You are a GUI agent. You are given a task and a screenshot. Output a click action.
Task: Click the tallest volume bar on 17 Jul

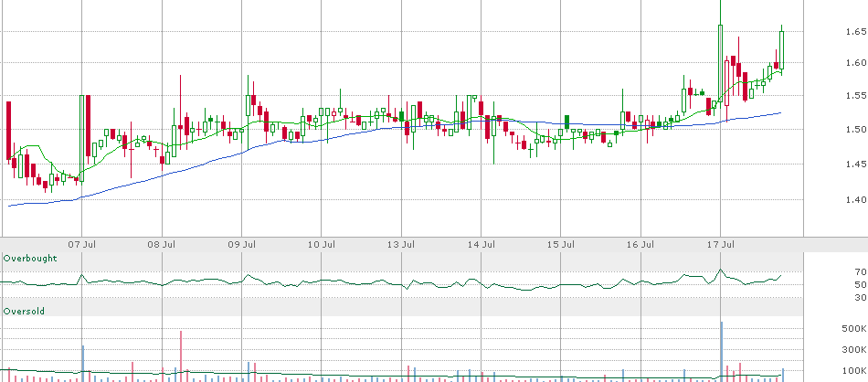pyautogui.click(x=721, y=352)
